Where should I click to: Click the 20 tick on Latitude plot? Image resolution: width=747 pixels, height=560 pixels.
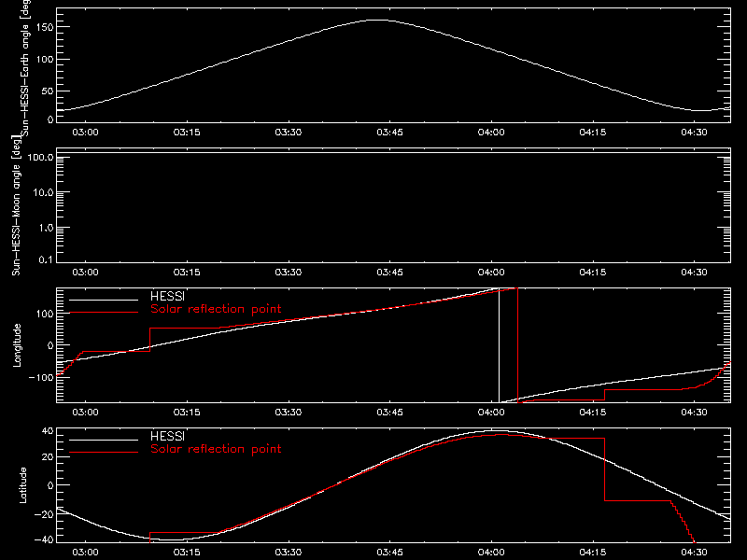(x=48, y=456)
